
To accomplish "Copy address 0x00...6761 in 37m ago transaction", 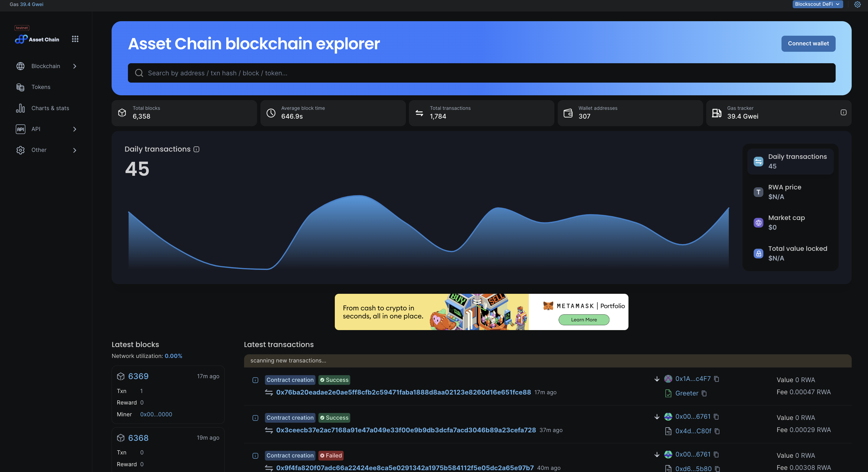I will (x=716, y=417).
